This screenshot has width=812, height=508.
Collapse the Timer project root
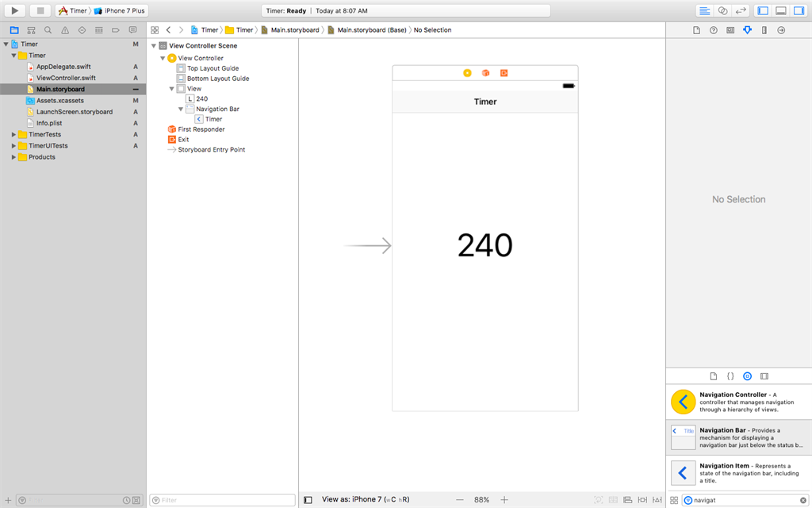point(6,44)
